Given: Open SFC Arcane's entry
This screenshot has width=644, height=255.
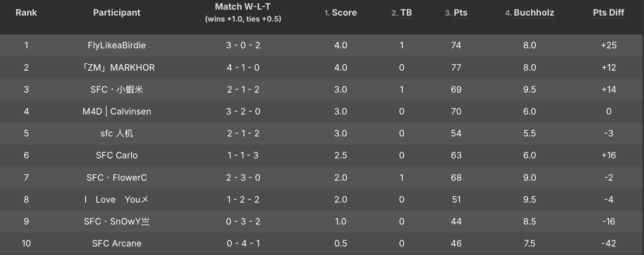Looking at the screenshot, I should pyautogui.click(x=117, y=243).
